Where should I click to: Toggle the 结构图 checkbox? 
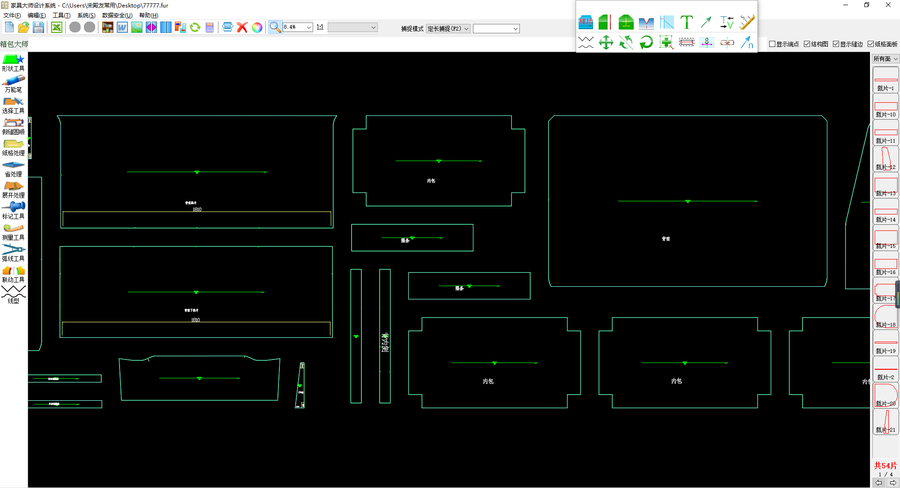(x=816, y=44)
